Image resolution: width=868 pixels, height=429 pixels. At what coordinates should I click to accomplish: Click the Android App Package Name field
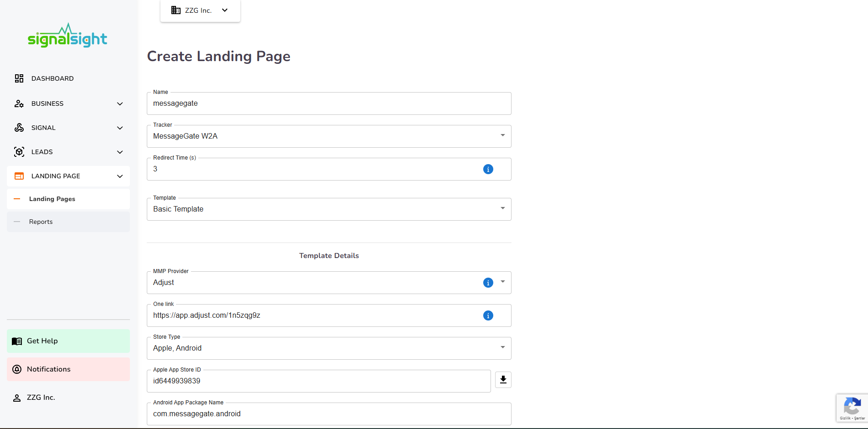pyautogui.click(x=329, y=414)
